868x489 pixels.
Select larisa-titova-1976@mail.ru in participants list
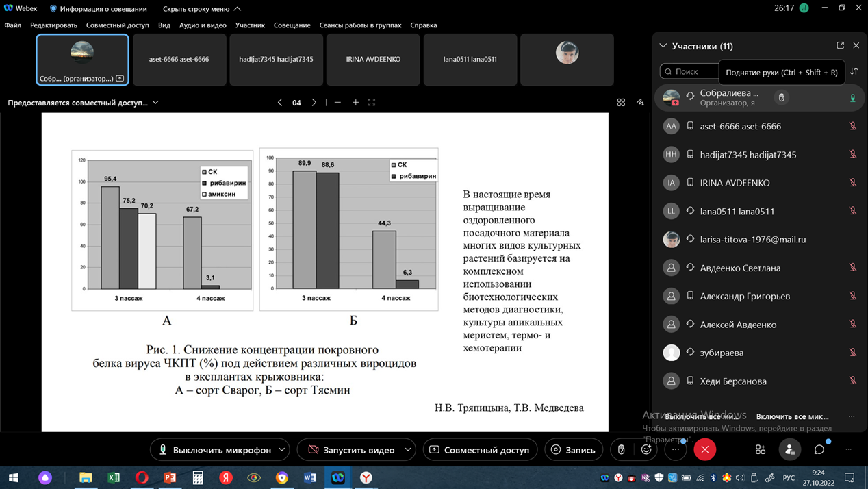pyautogui.click(x=760, y=240)
